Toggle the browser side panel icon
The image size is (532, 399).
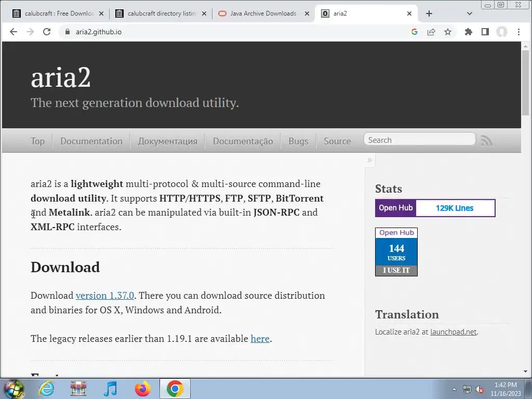click(485, 32)
